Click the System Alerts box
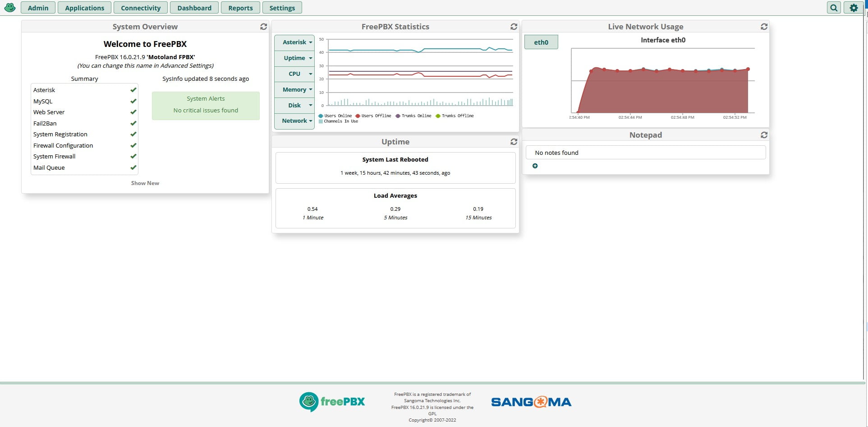The height and width of the screenshot is (427, 868). (x=206, y=106)
